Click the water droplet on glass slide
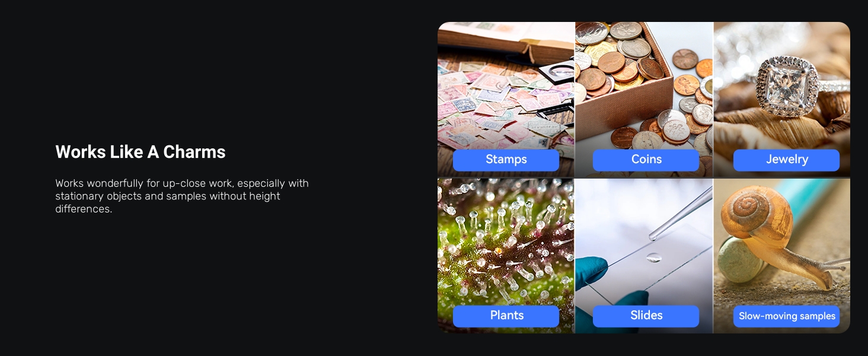 click(x=653, y=258)
